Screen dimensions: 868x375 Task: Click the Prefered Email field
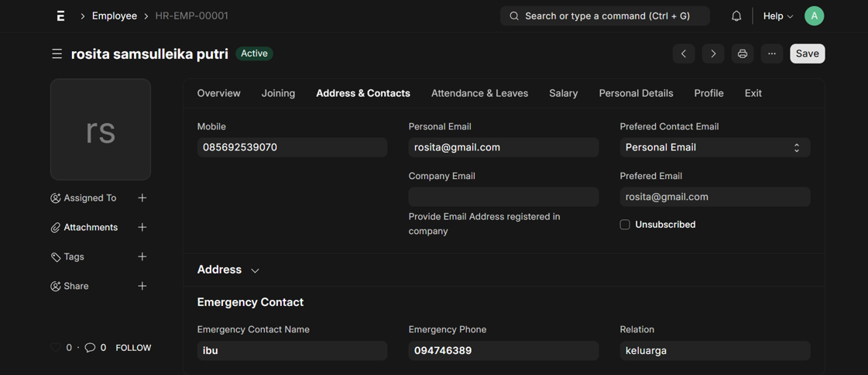[x=715, y=197]
